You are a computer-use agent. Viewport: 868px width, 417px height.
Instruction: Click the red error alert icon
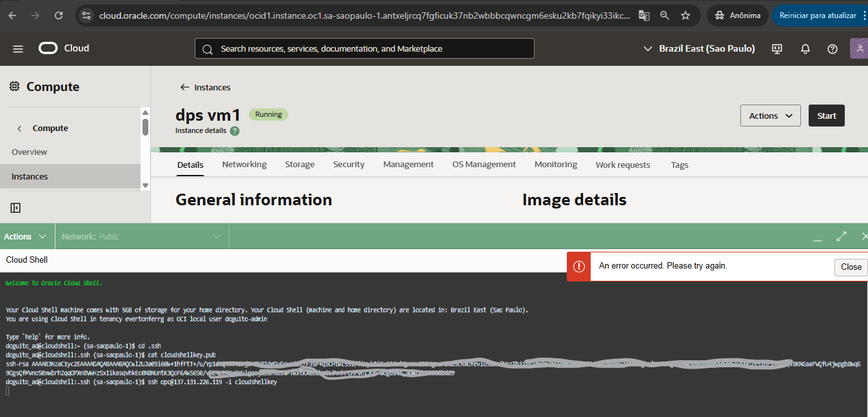(579, 266)
